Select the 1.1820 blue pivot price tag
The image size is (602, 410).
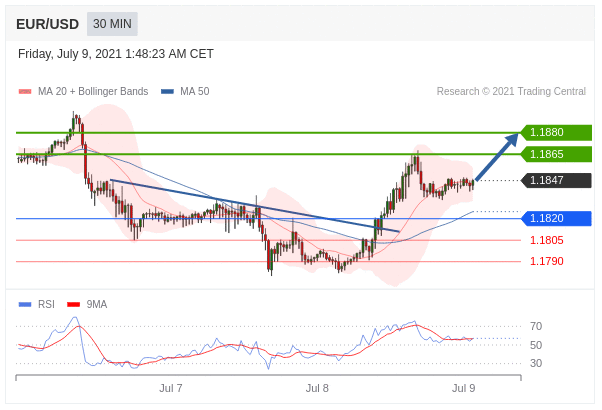556,218
